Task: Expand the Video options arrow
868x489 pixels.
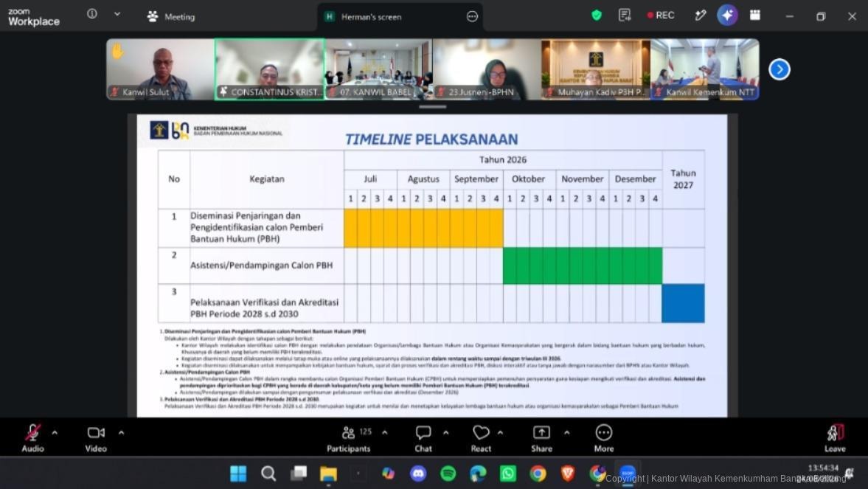Action: coord(121,432)
